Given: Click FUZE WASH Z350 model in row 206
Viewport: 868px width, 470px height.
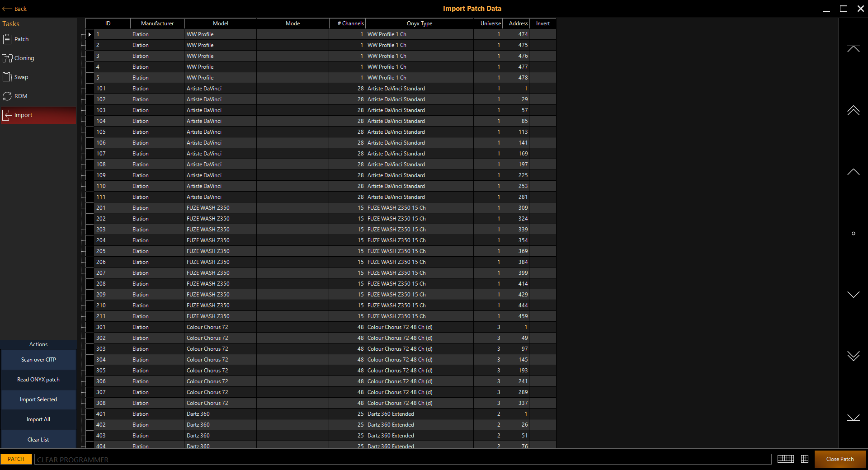Looking at the screenshot, I should 221,262.
